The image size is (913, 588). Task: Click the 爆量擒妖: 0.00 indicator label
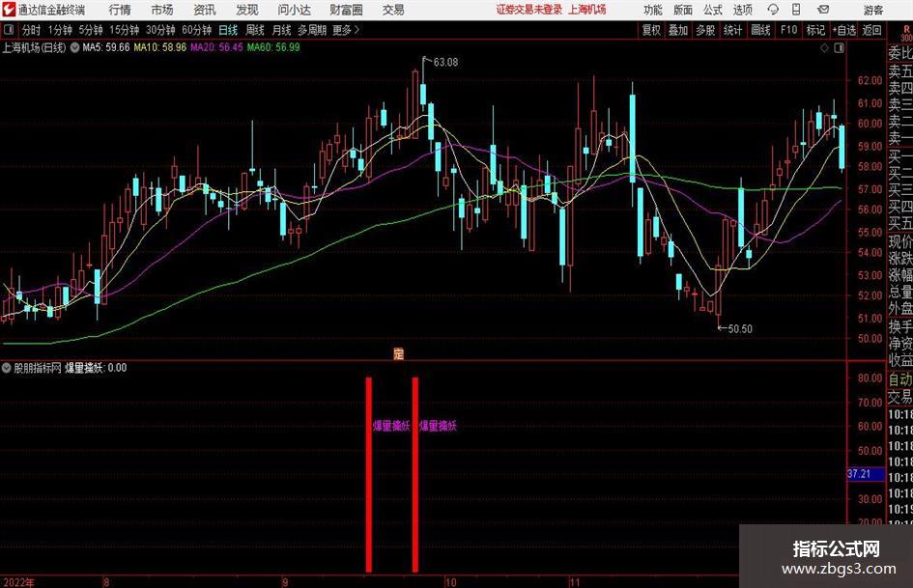pyautogui.click(x=96, y=368)
